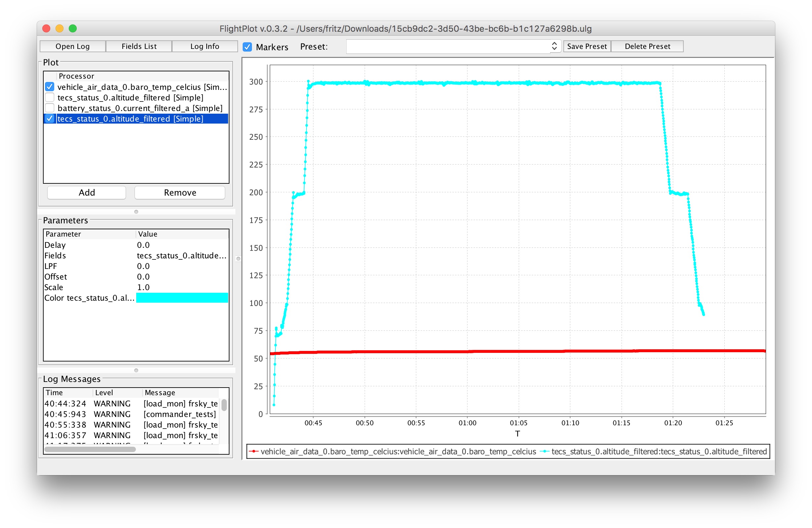Click the Log Messages horizontal scrollbar
The height and width of the screenshot is (528, 812).
(90, 449)
